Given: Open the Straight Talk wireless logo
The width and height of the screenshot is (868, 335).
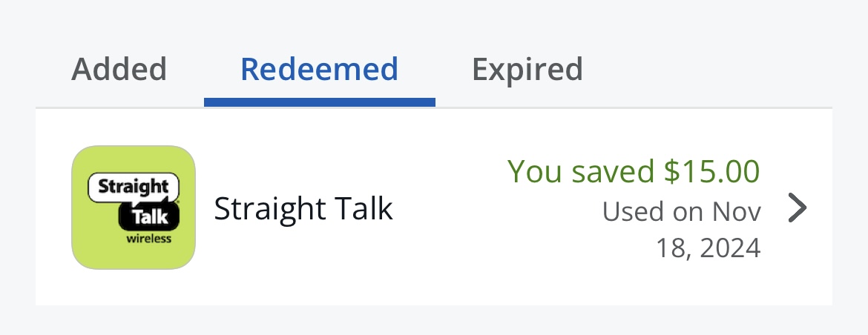Looking at the screenshot, I should point(134,208).
